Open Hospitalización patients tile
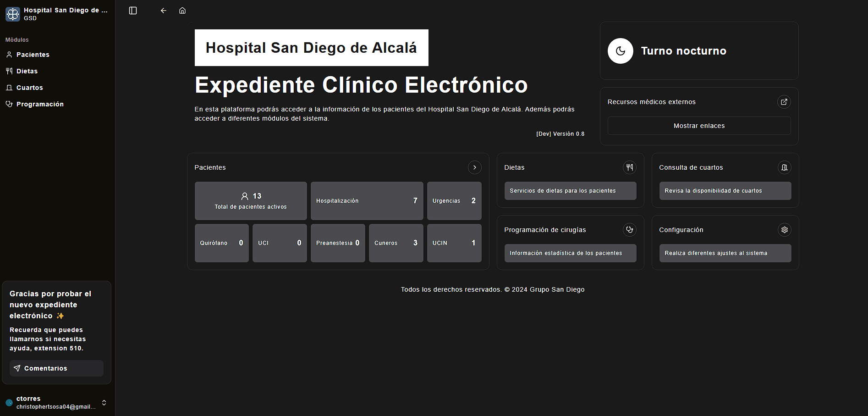This screenshot has height=416, width=868. point(367,201)
